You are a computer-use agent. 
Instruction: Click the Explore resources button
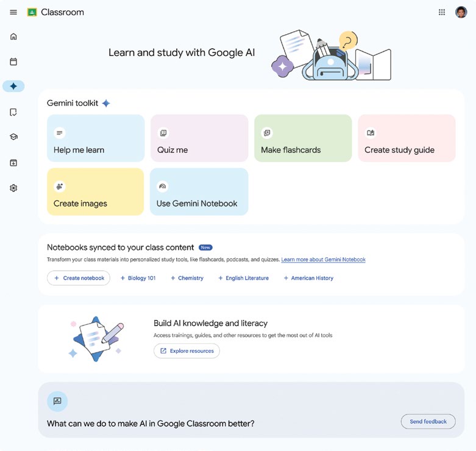coord(186,351)
